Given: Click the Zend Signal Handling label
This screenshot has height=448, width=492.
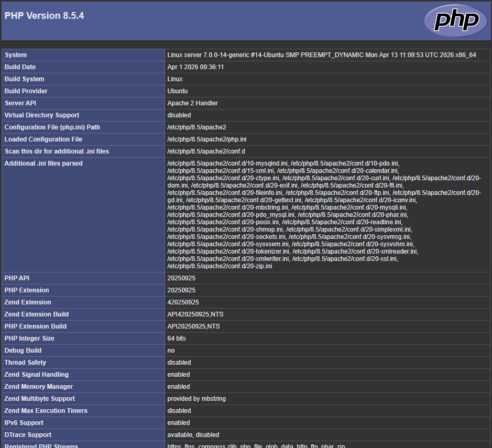Looking at the screenshot, I should (36, 375).
